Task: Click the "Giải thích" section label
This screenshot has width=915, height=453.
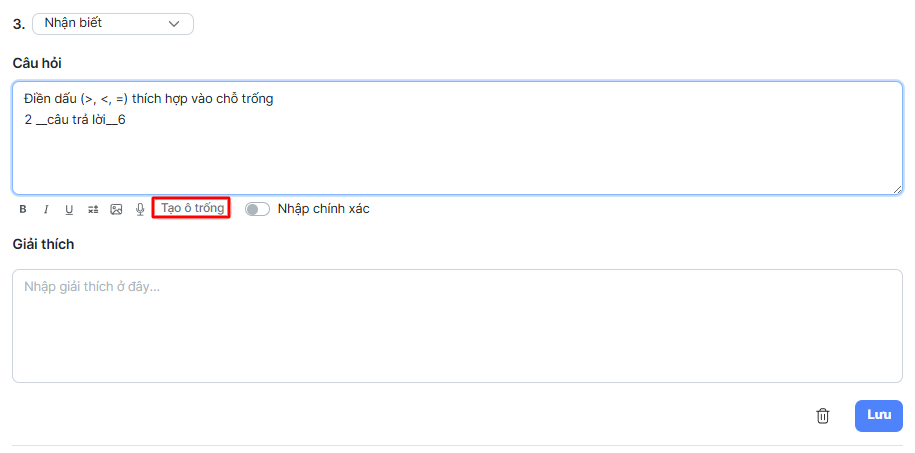Action: (43, 244)
